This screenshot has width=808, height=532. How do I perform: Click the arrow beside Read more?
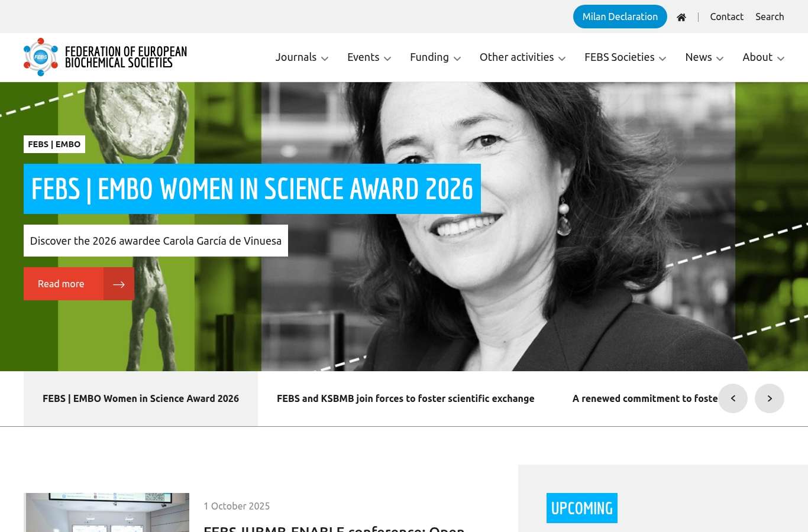(119, 284)
